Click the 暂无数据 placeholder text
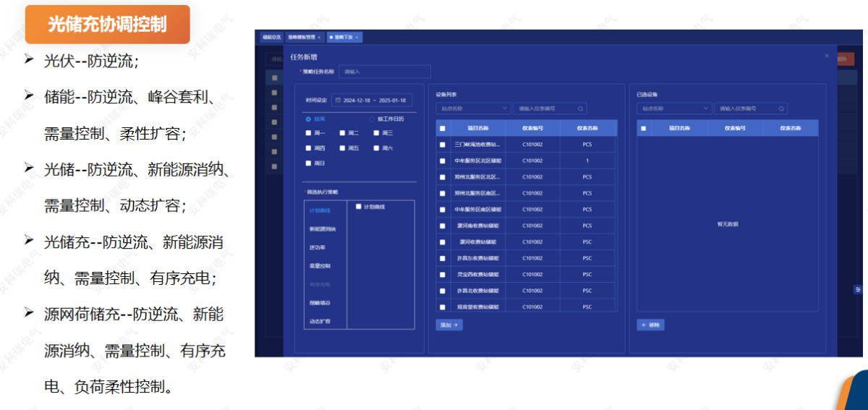This screenshot has width=868, height=410. pyautogui.click(x=727, y=224)
